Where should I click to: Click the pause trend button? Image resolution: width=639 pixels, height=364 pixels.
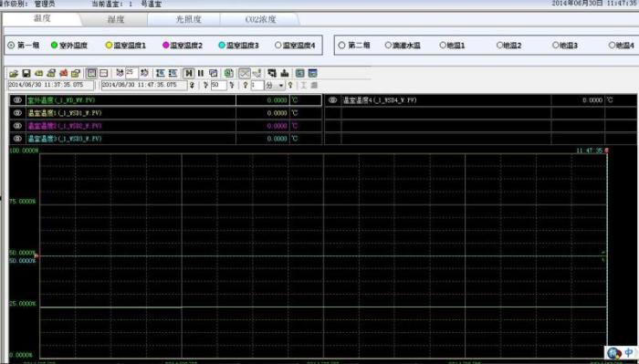tap(201, 73)
